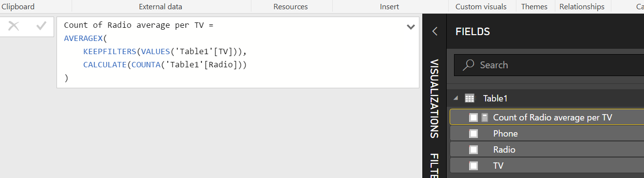Screen dimensions: 644x178
Task: Commit the formula with the checkmark icon
Action: coord(41,26)
